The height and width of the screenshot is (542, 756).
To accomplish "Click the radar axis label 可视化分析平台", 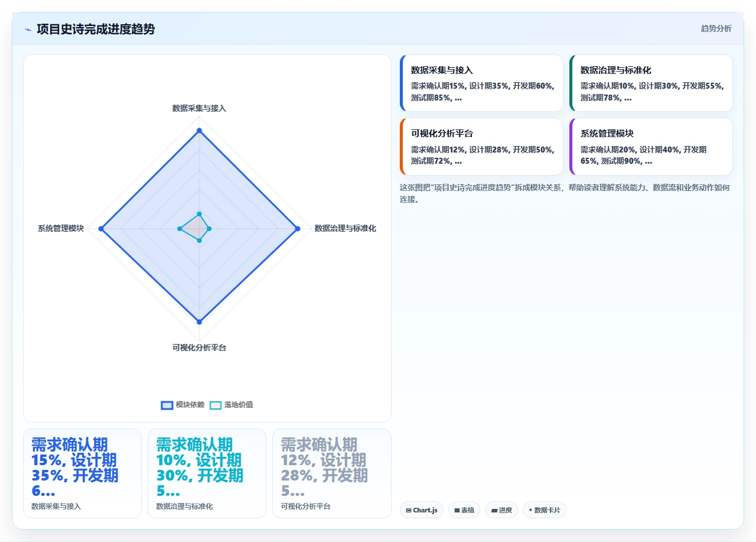I will [x=199, y=348].
